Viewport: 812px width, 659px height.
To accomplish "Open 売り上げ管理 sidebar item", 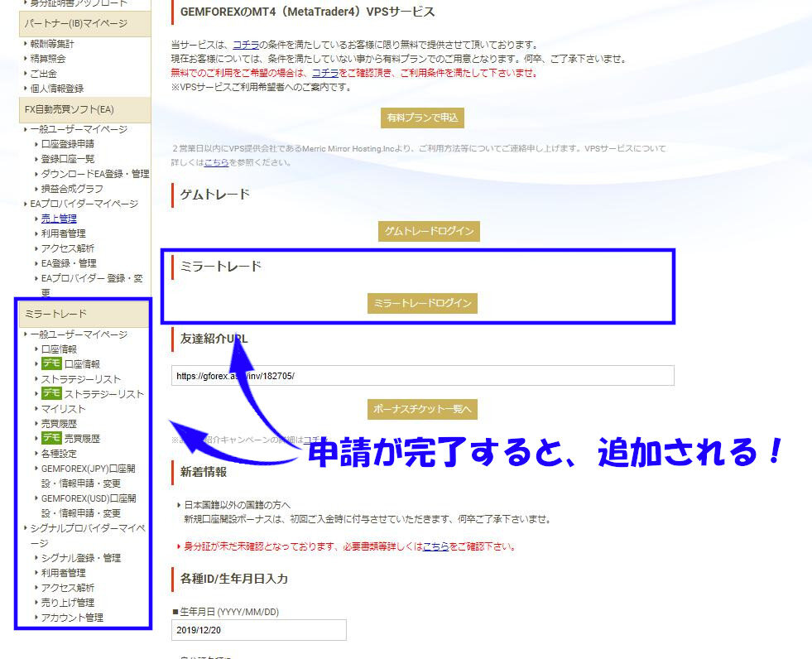I will tap(67, 603).
